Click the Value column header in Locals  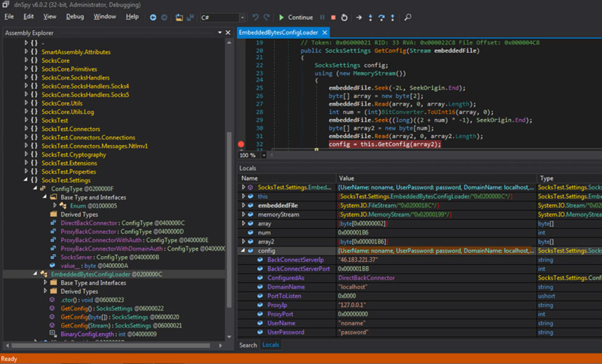coord(437,178)
